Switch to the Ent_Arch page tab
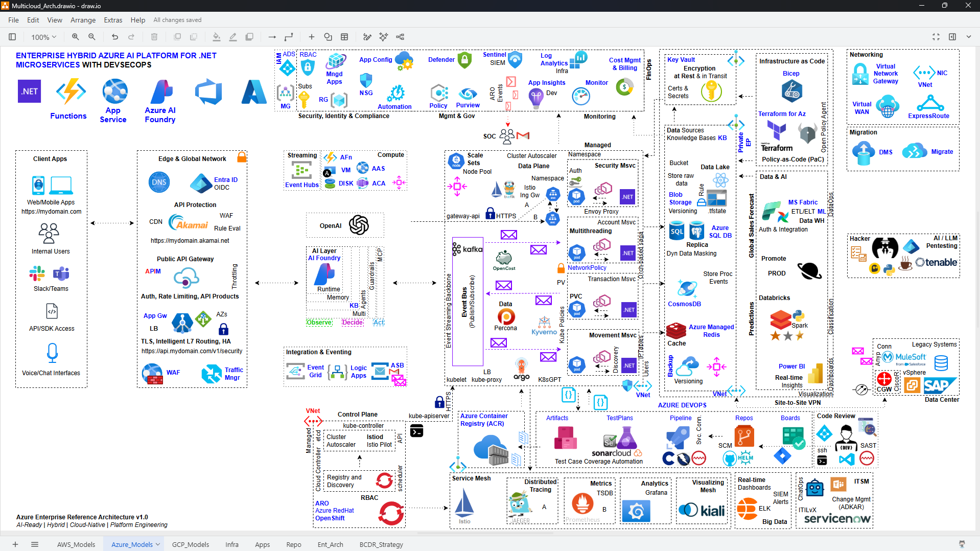Screen dimensions: 980x551 coord(331,544)
